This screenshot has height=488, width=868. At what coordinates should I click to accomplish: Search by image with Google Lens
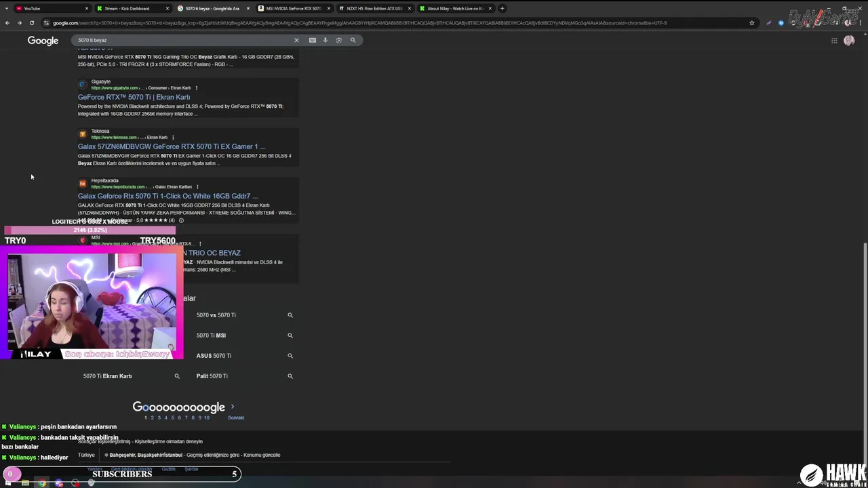coord(339,40)
